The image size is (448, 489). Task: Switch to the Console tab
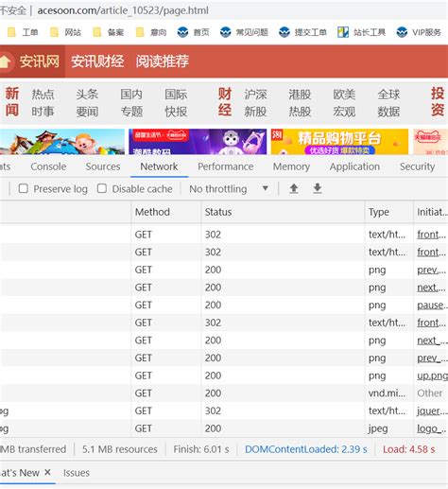48,166
